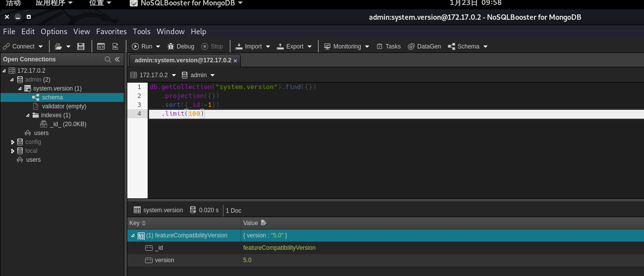Open the Run dropdown arrow
The width and height of the screenshot is (644, 276).
coord(158,46)
